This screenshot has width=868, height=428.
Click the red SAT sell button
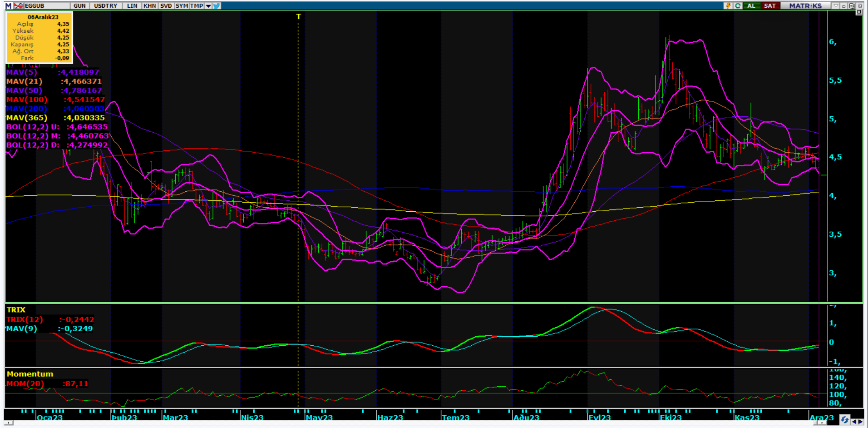(x=770, y=5)
